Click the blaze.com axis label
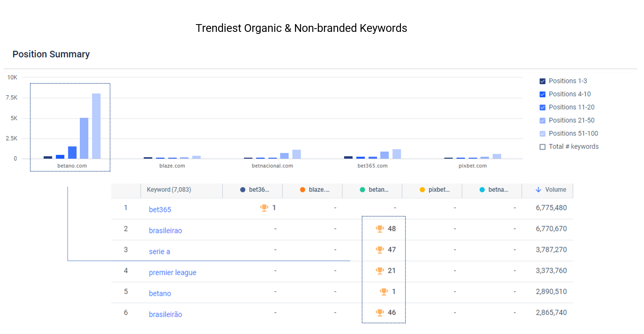The image size is (644, 334). tap(172, 166)
